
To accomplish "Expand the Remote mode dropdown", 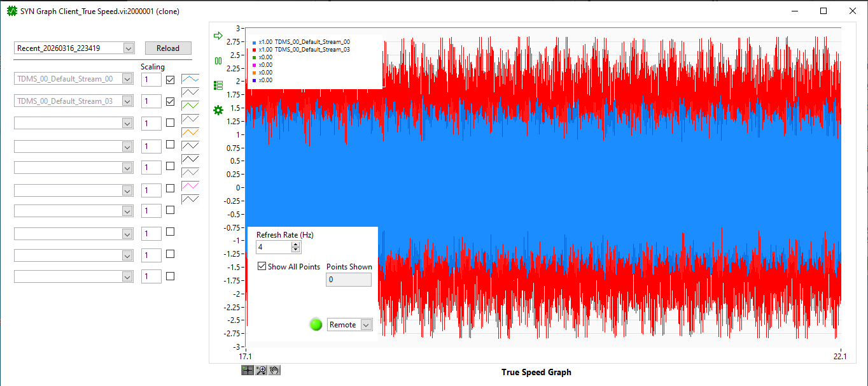I will (x=365, y=325).
